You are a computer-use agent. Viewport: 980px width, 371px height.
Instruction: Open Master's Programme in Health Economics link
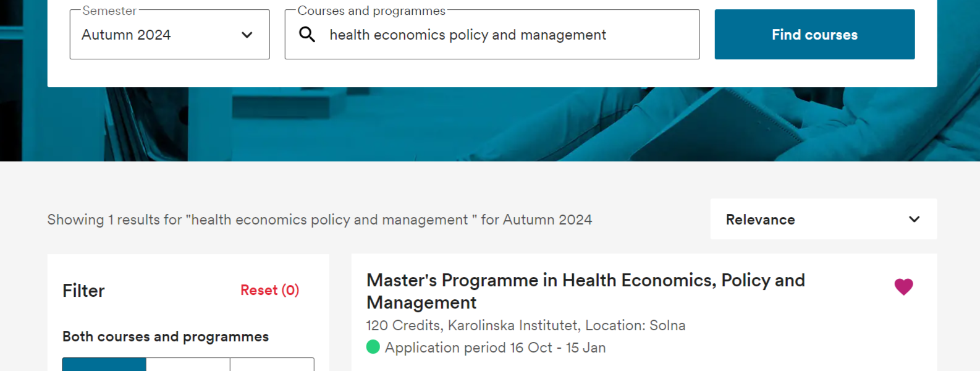585,291
